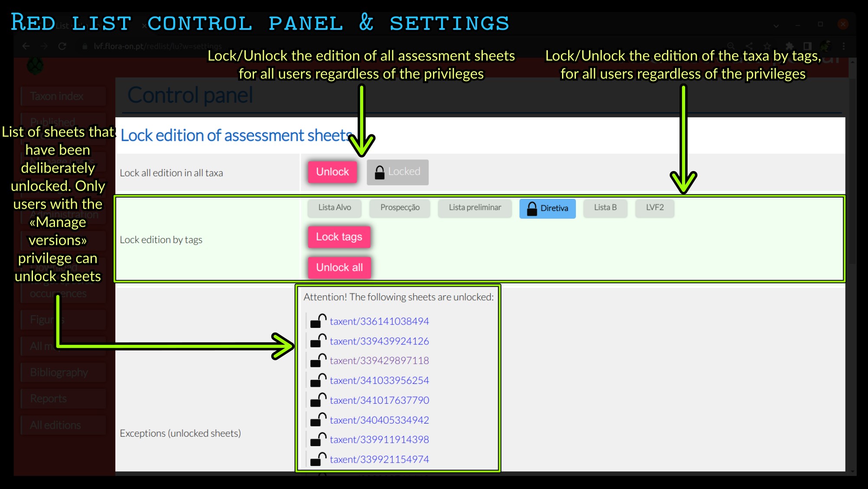Click the LVF2 tag button
This screenshot has height=489, width=868.
click(x=655, y=207)
